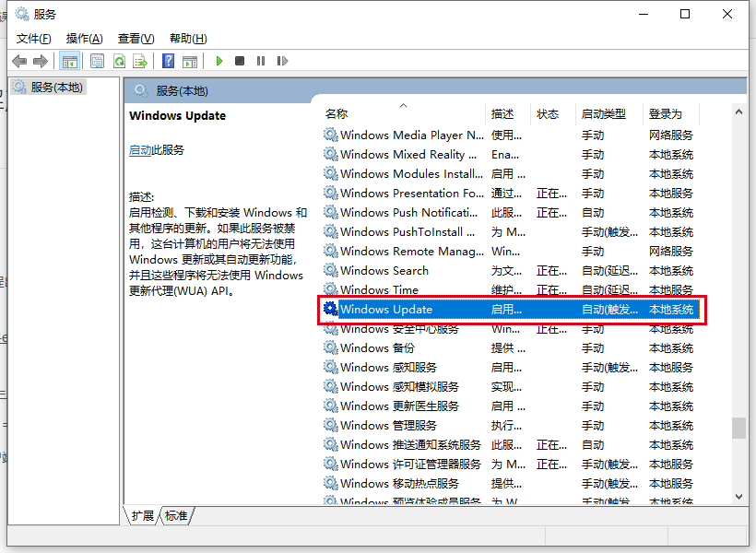Click gear icon of Windows Update row
The width and height of the screenshot is (756, 553).
pyautogui.click(x=330, y=309)
